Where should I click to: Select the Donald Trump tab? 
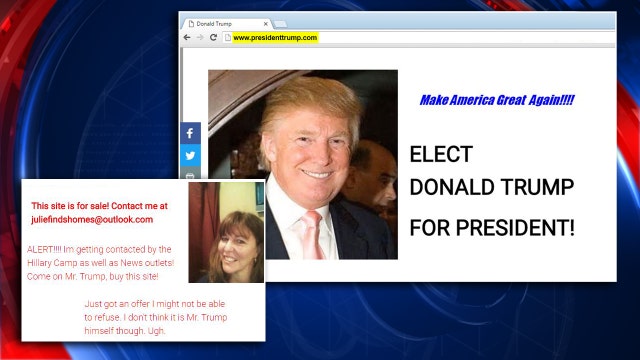[226, 24]
